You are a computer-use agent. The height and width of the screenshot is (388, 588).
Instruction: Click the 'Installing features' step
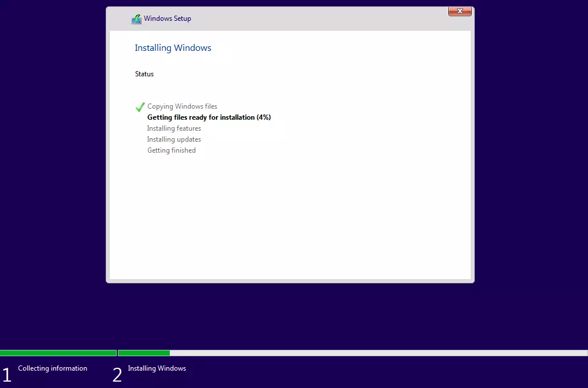[x=174, y=128]
